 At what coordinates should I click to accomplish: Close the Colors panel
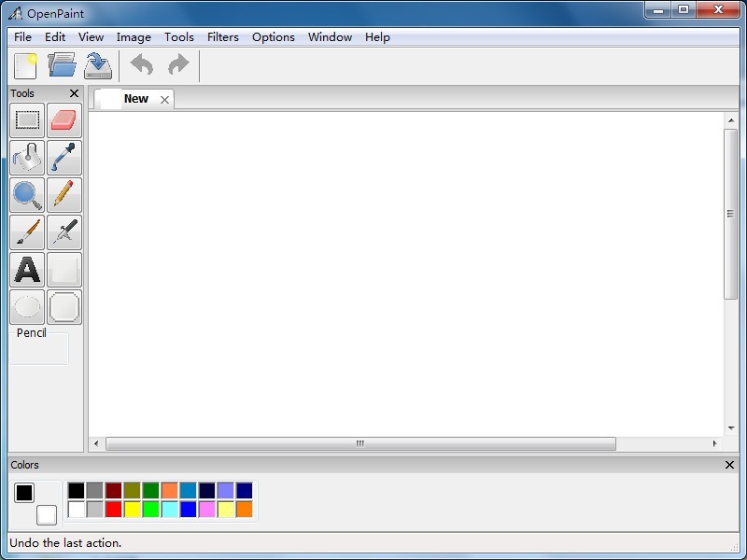[729, 465]
